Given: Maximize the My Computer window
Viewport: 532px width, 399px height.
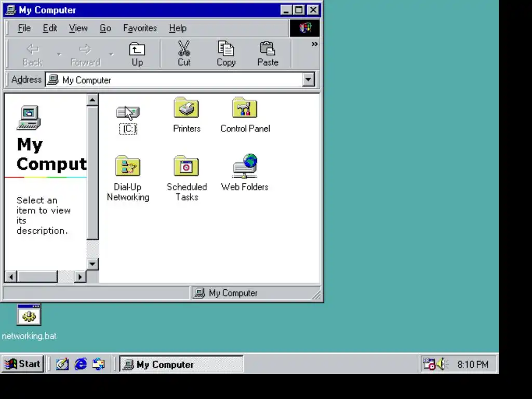Looking at the screenshot, I should click(x=299, y=10).
